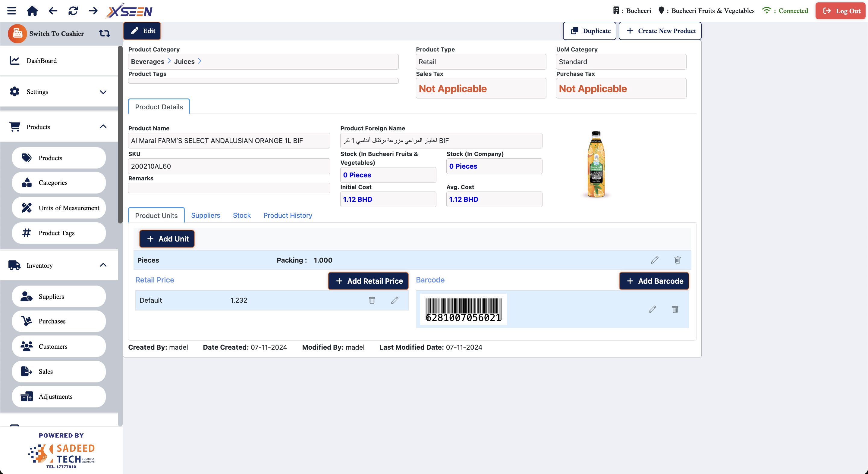
Task: Delete the Pieces unit trash icon
Action: coord(678,260)
